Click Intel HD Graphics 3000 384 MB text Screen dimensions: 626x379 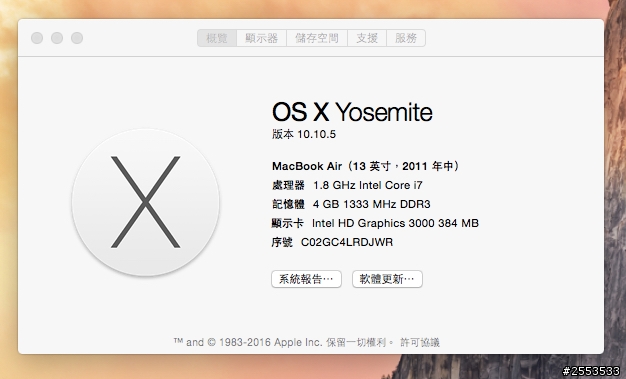pos(395,223)
